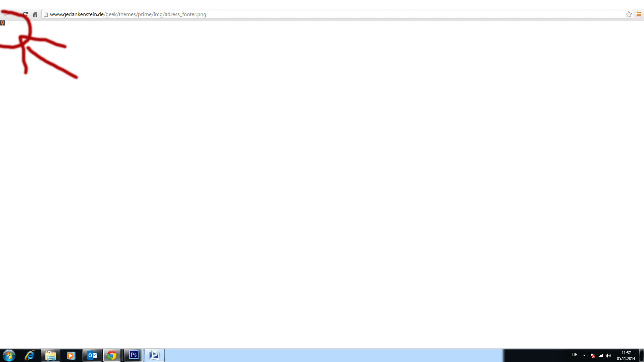Open the Windows Start menu
The image size is (644, 362).
pos(9,355)
